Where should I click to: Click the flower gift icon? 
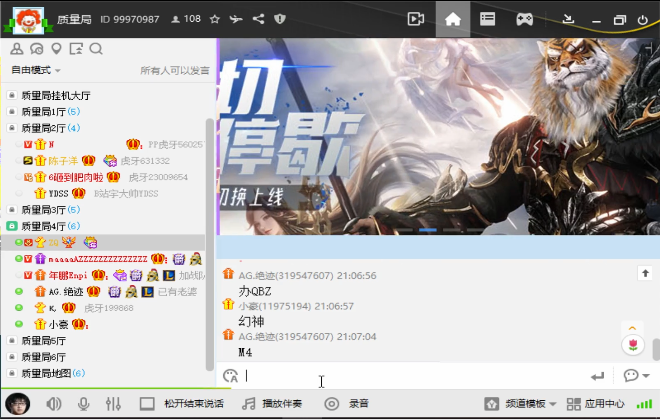[x=633, y=345]
